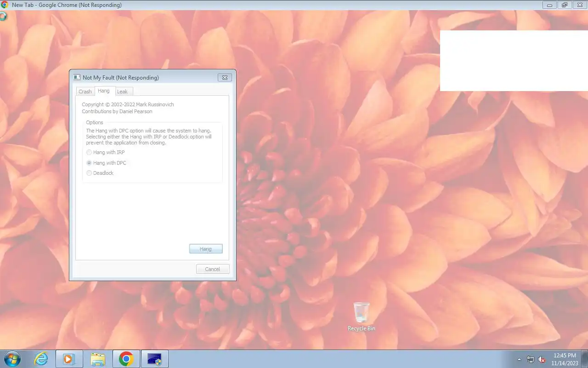Open Windows Media Player from the taskbar
Image resolution: width=588 pixels, height=368 pixels.
point(69,359)
